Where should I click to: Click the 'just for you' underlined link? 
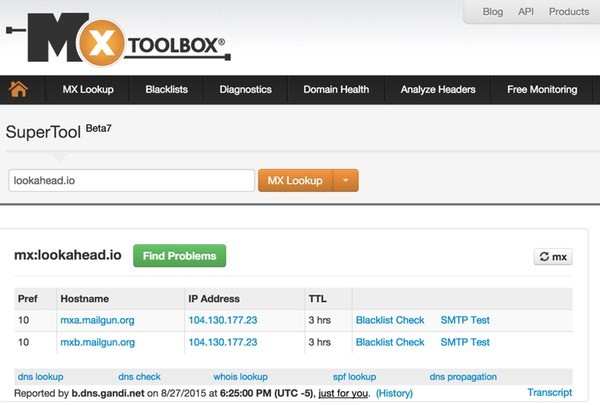coord(343,393)
